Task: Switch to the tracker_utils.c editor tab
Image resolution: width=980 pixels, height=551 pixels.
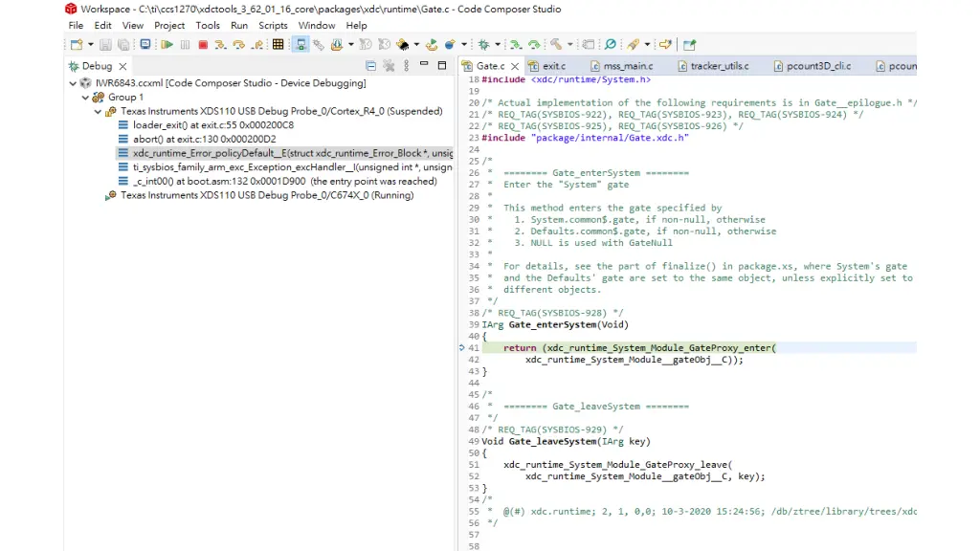Action: pos(720,66)
